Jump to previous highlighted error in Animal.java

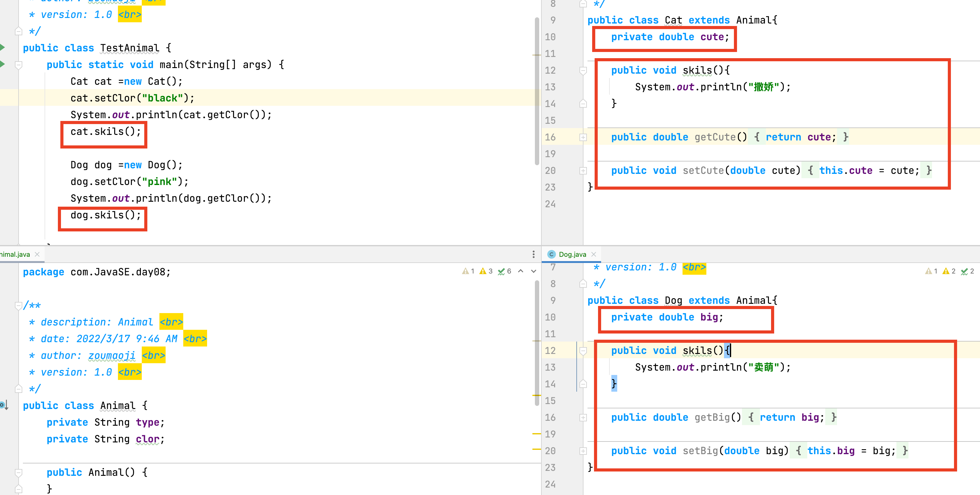(521, 271)
